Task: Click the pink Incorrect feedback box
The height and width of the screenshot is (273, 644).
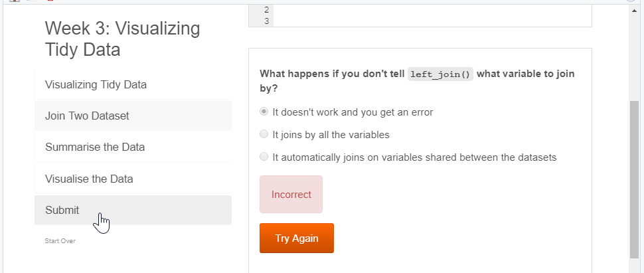Action: point(291,195)
